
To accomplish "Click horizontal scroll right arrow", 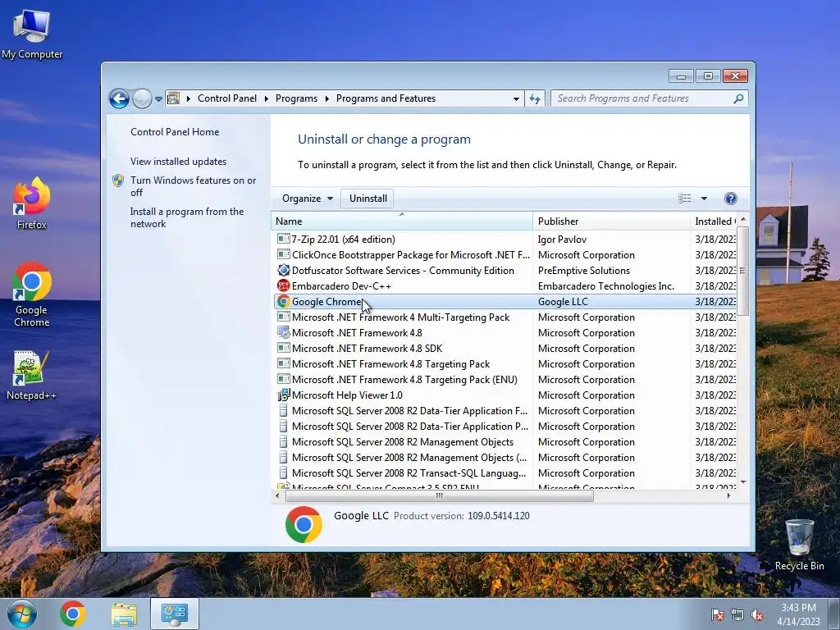I will 728,495.
